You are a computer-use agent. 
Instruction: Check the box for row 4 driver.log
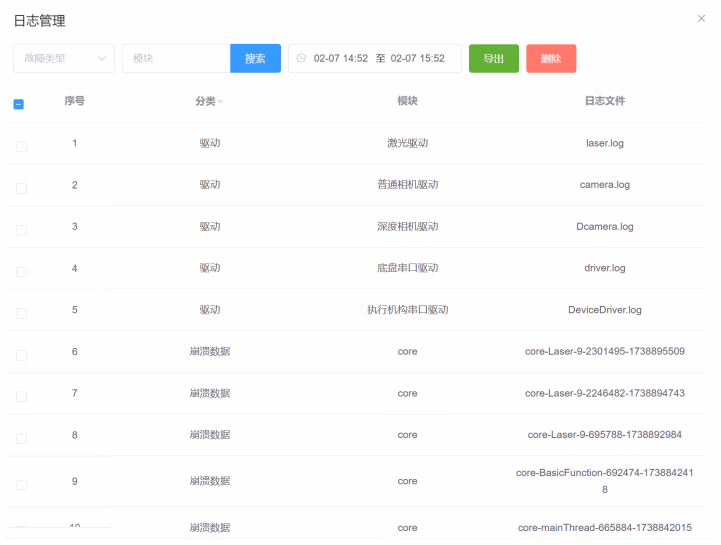(x=21, y=272)
